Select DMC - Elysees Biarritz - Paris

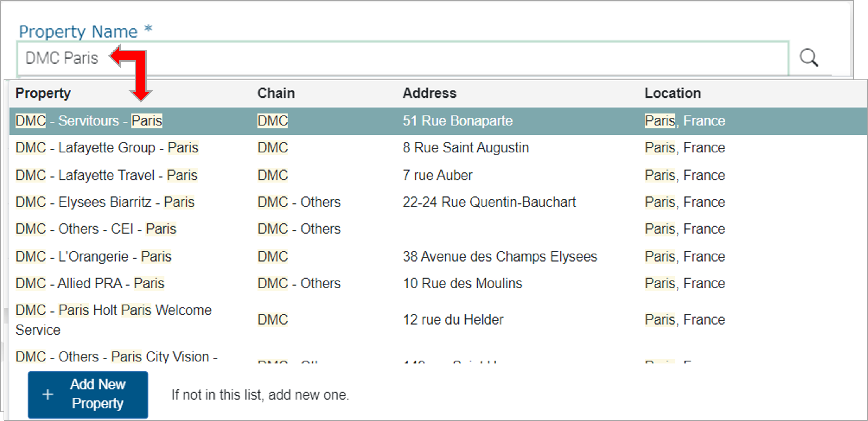click(x=105, y=202)
